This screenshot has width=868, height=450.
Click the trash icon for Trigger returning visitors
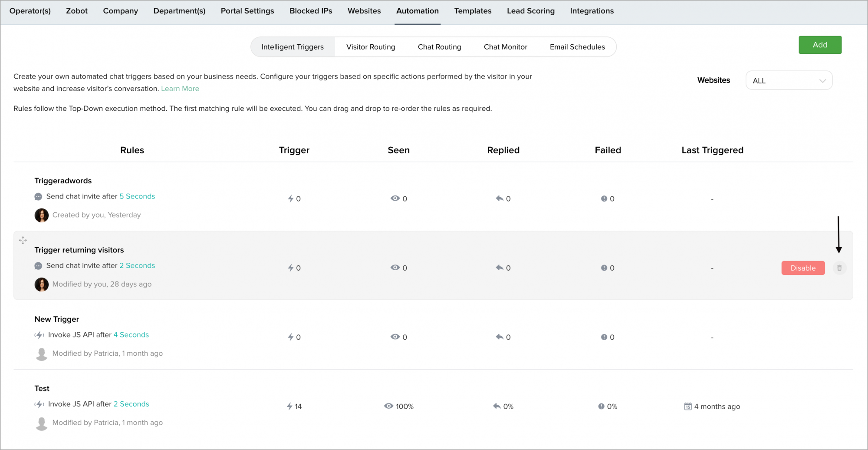coord(839,268)
